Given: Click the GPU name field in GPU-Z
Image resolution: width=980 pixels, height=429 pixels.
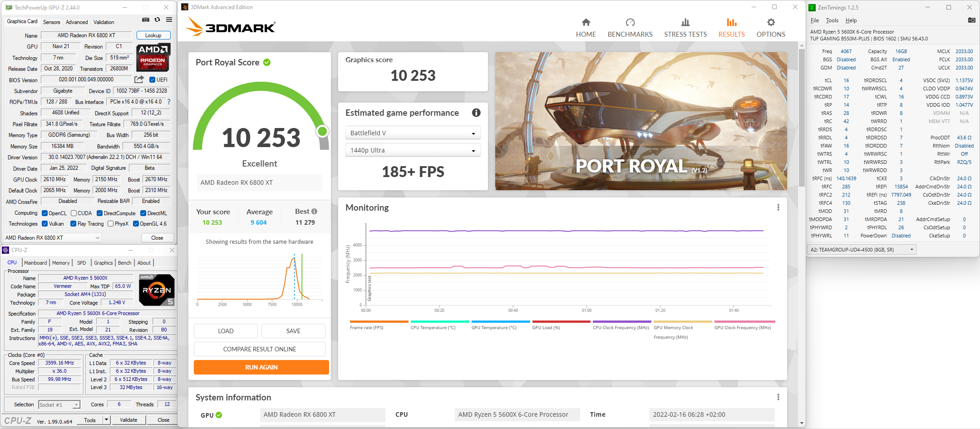Looking at the screenshot, I should click(x=86, y=35).
